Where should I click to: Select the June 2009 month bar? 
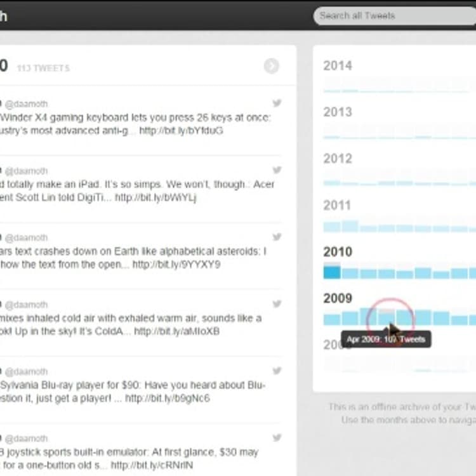[x=423, y=317]
